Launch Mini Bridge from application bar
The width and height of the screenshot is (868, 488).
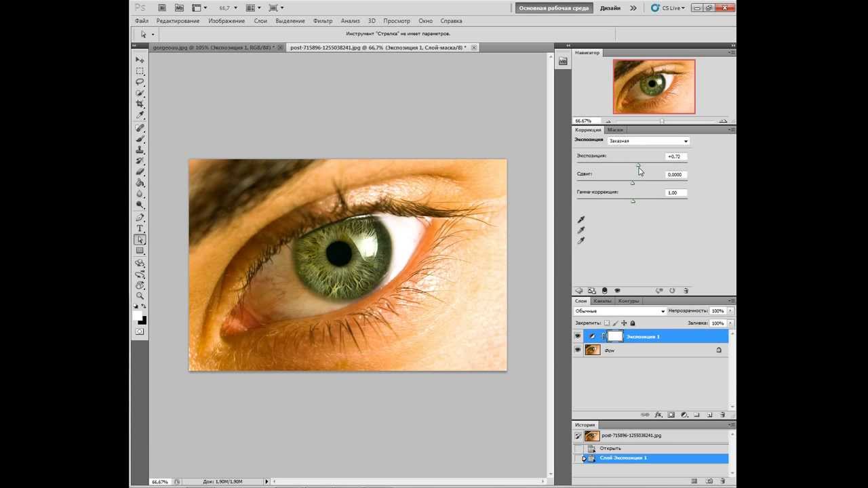click(x=179, y=7)
